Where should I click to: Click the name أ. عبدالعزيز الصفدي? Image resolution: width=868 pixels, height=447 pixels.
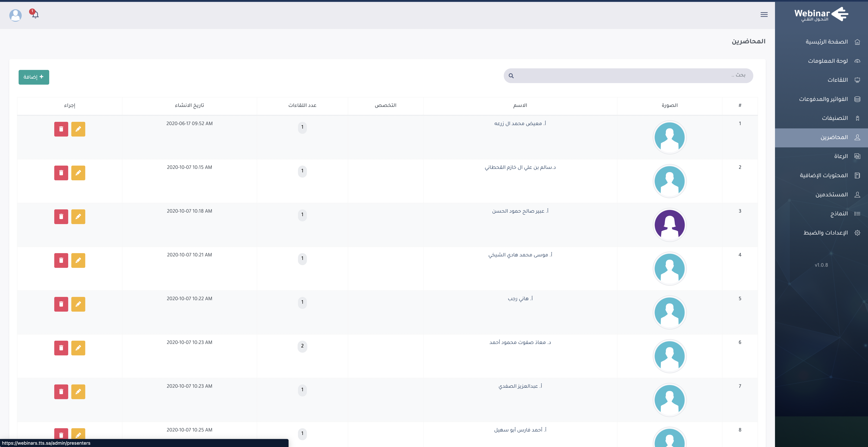coord(520,386)
